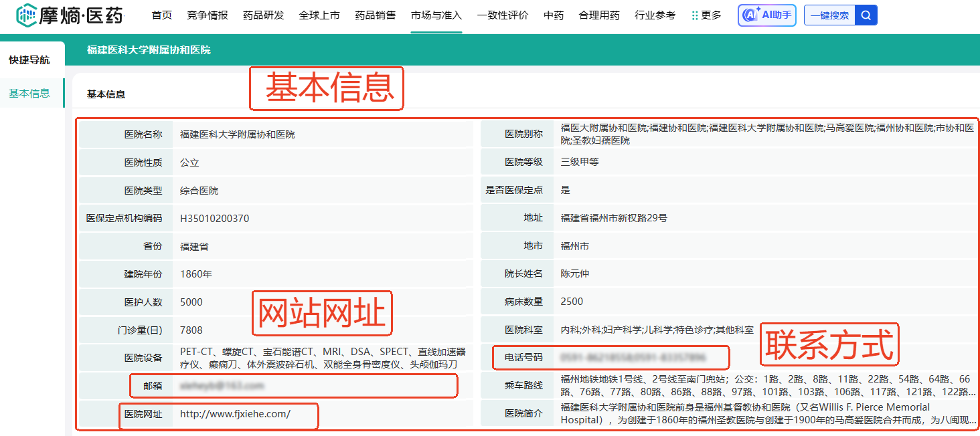
Task: Select the 药品研发 menu item
Action: (263, 15)
